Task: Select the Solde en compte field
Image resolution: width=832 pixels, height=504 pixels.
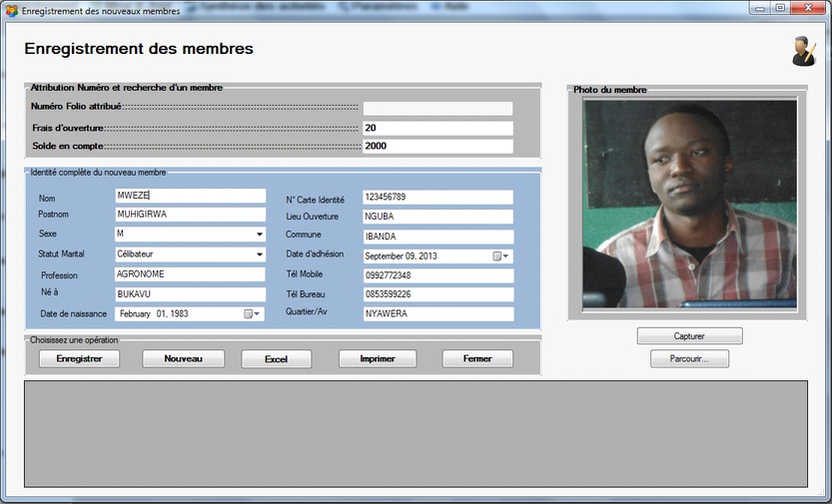Action: tap(437, 146)
